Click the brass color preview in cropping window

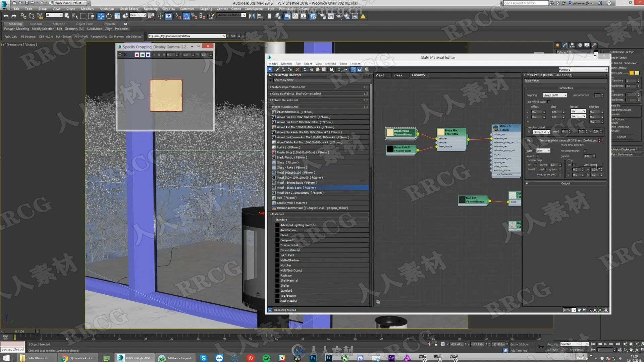(166, 95)
